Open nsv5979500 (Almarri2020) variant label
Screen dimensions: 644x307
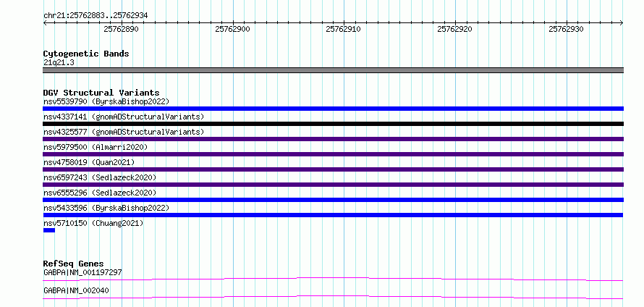(96, 147)
